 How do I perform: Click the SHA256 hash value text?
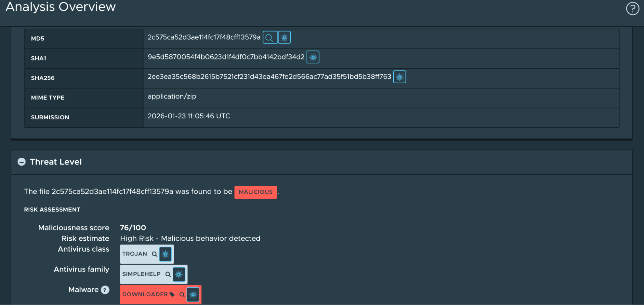269,77
